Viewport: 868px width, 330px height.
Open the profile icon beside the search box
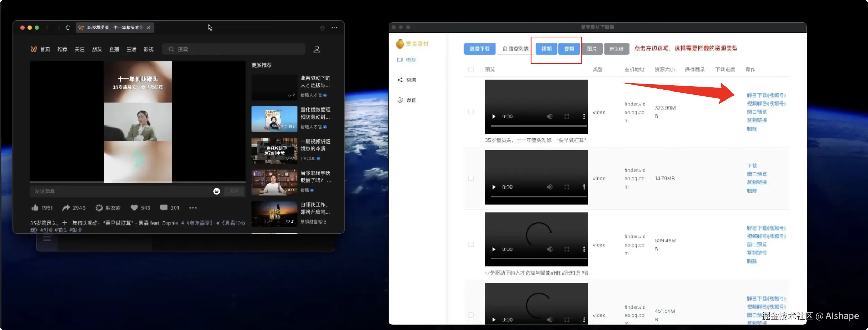(x=317, y=49)
